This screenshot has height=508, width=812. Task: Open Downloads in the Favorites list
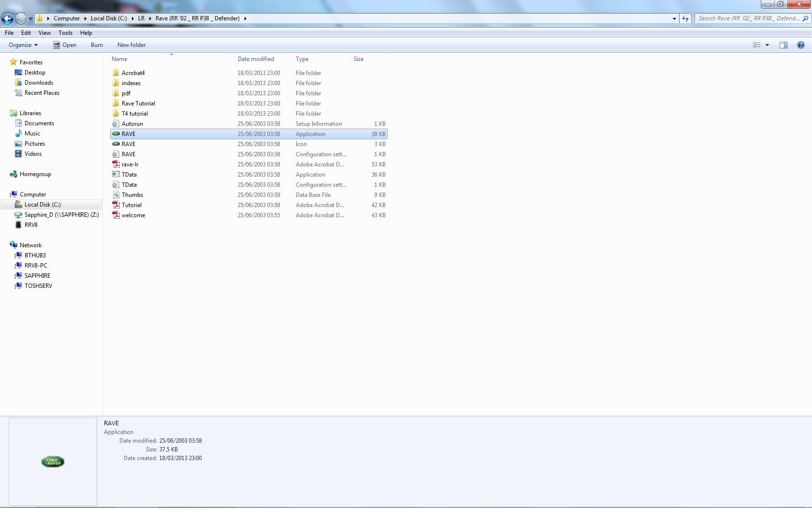[x=39, y=83]
